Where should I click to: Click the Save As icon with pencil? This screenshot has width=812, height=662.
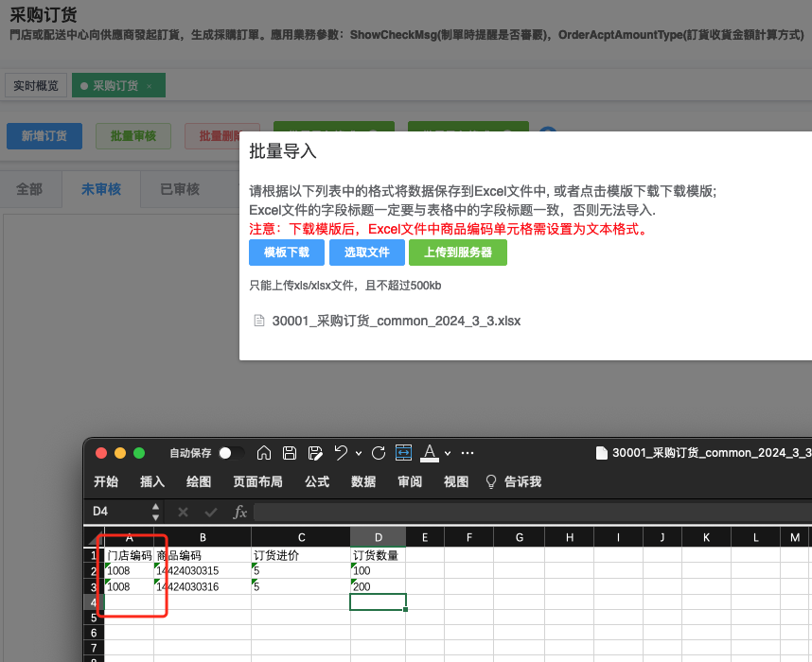pyautogui.click(x=315, y=453)
